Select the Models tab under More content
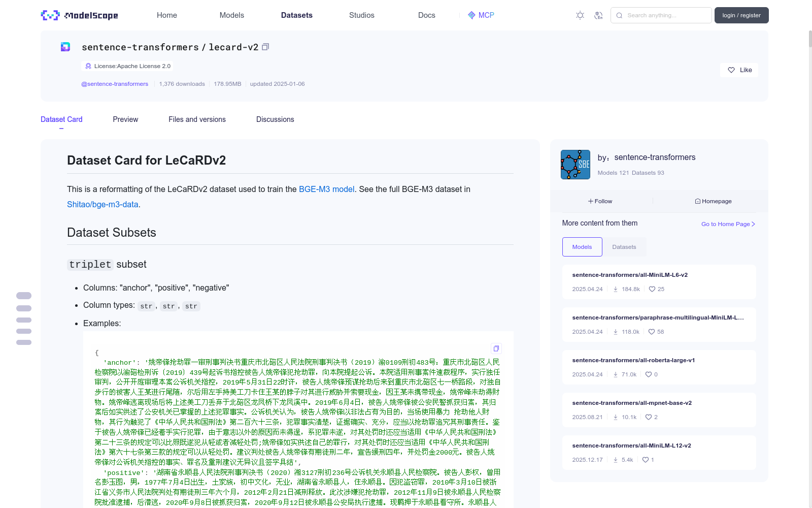The width and height of the screenshot is (812, 508). click(x=582, y=247)
